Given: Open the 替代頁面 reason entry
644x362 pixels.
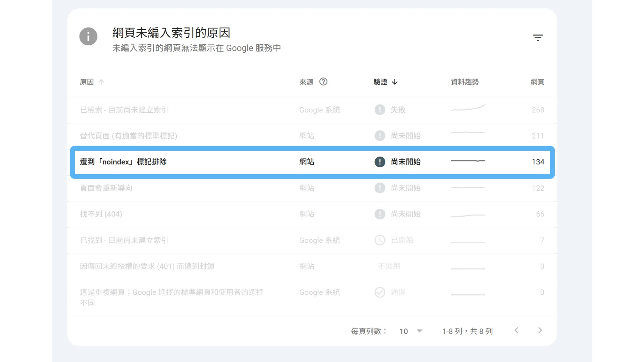Looking at the screenshot, I should coord(129,135).
